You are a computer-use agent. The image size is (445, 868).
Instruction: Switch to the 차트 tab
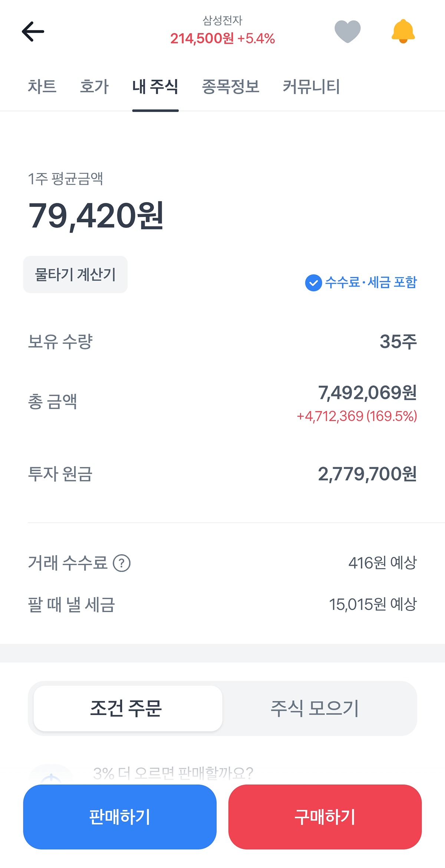click(x=42, y=86)
